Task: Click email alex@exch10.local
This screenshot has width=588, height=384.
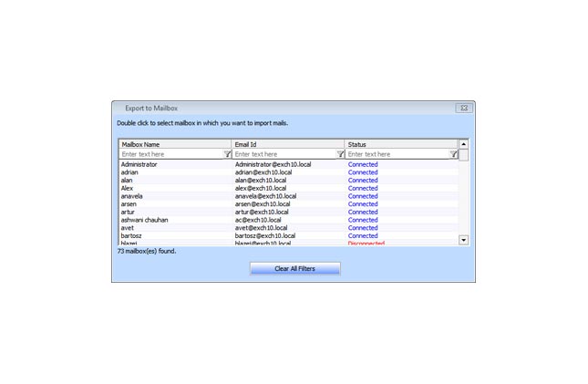Action: pos(261,188)
